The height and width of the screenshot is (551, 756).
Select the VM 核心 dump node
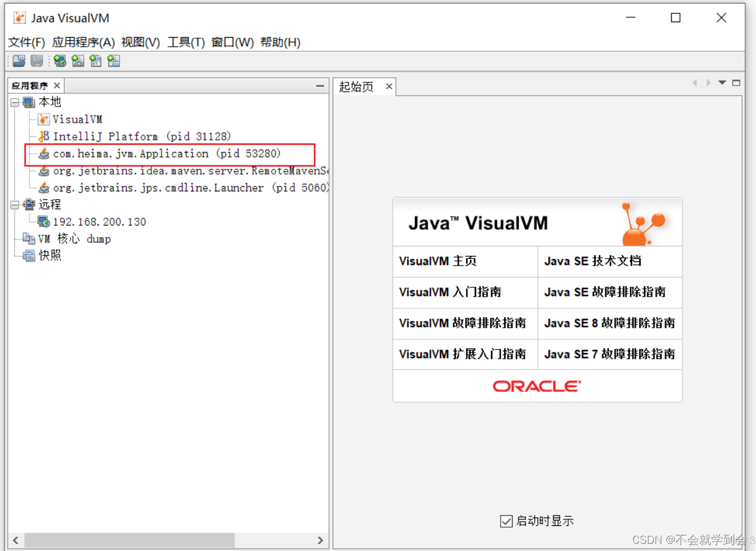(74, 239)
